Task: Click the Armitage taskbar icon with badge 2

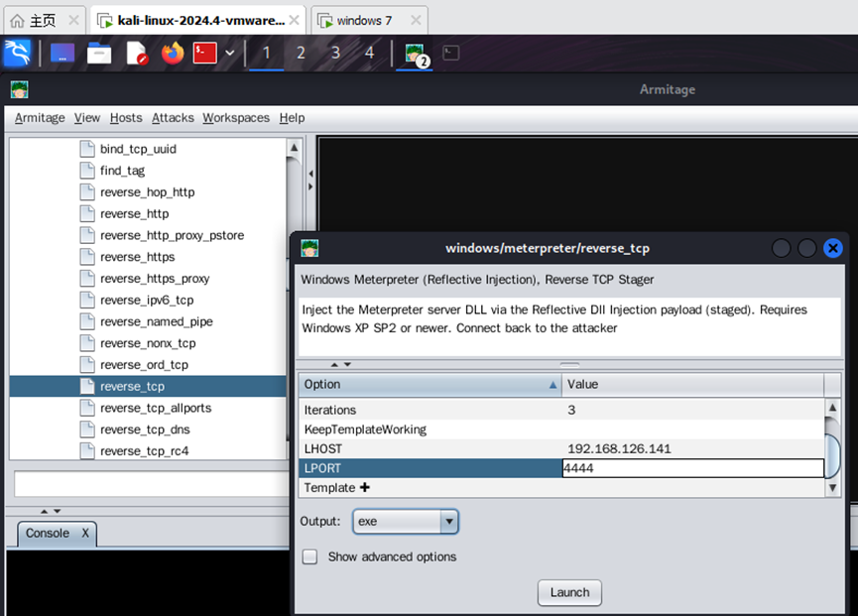Action: pyautogui.click(x=416, y=55)
